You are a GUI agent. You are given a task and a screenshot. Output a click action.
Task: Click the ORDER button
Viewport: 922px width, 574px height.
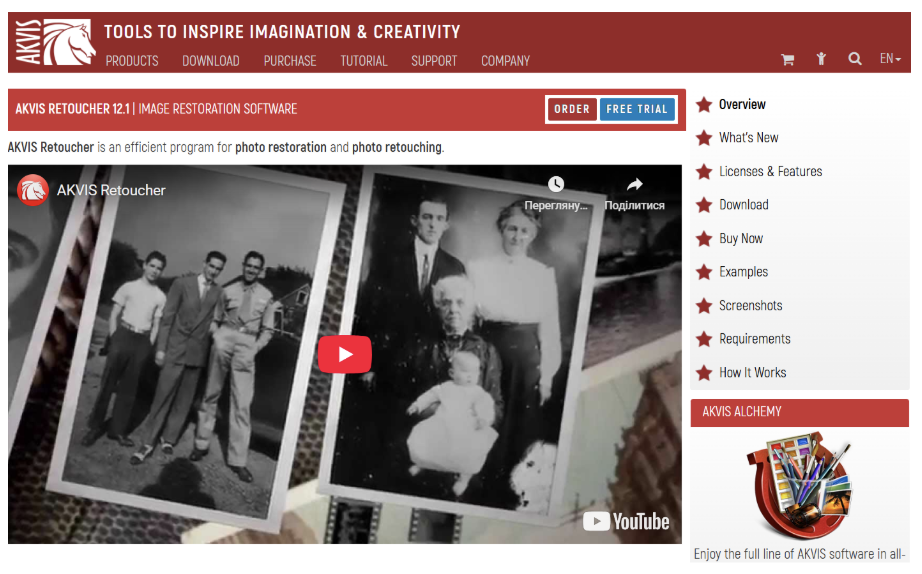coord(572,109)
